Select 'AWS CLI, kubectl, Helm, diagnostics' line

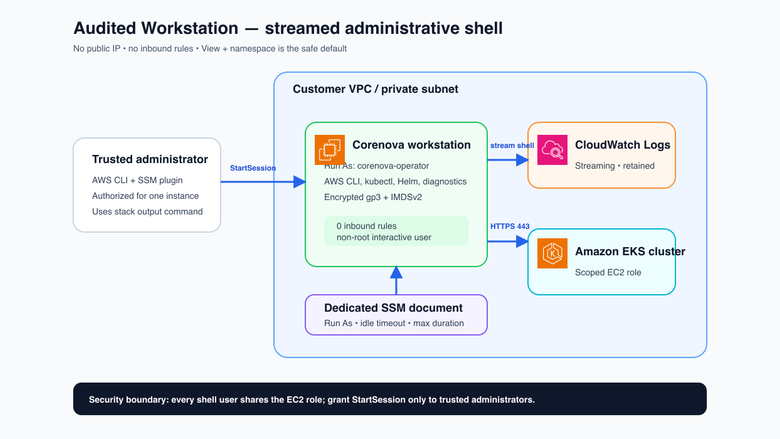point(395,182)
